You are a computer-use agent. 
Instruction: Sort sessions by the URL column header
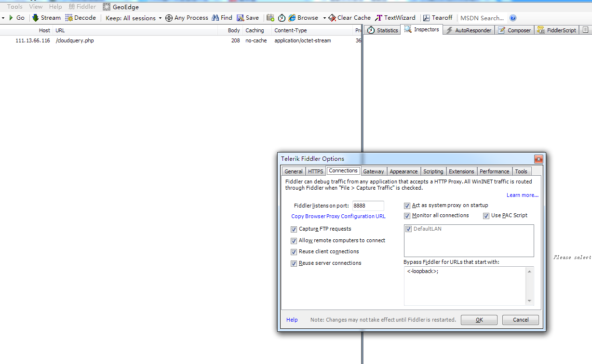pyautogui.click(x=60, y=30)
